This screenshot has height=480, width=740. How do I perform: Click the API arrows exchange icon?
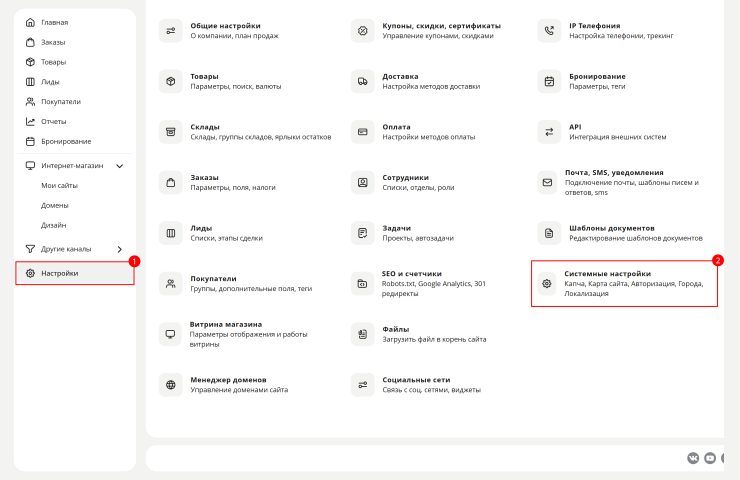[549, 132]
